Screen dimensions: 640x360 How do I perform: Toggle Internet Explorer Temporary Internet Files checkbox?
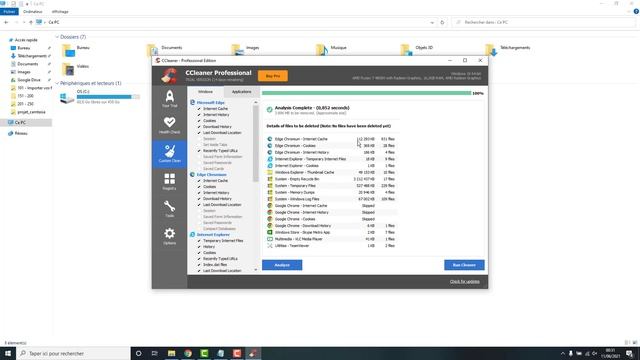click(199, 240)
